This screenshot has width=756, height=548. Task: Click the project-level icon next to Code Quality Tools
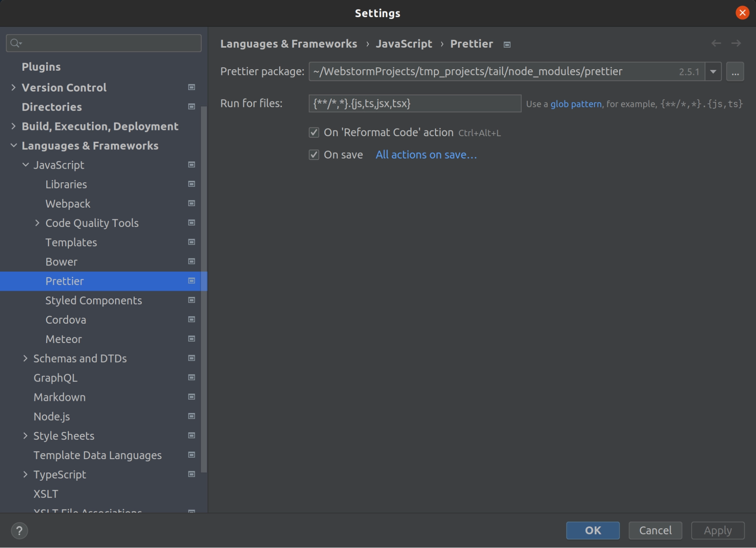[x=192, y=223]
